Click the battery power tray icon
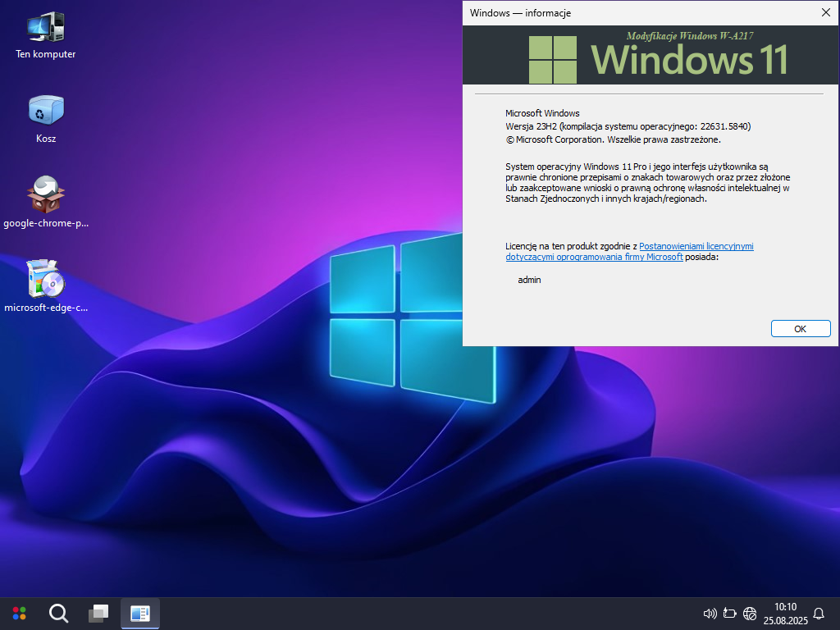The image size is (840, 630). click(730, 613)
